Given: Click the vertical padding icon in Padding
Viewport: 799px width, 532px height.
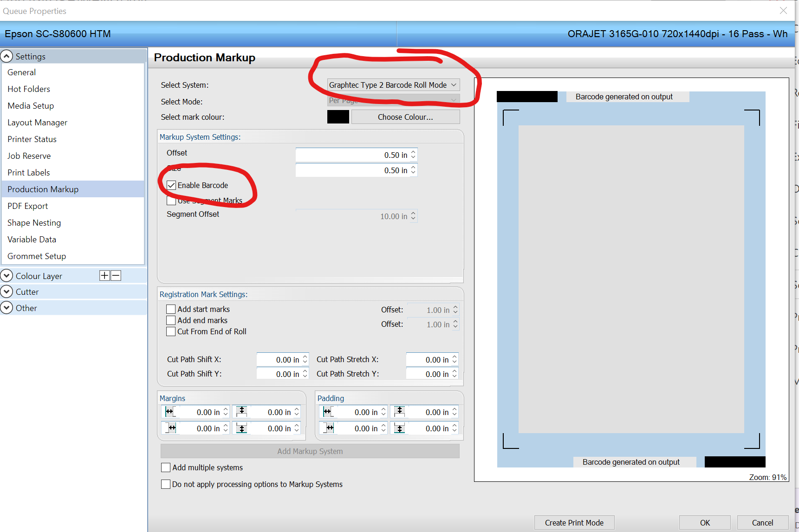Looking at the screenshot, I should tap(400, 412).
